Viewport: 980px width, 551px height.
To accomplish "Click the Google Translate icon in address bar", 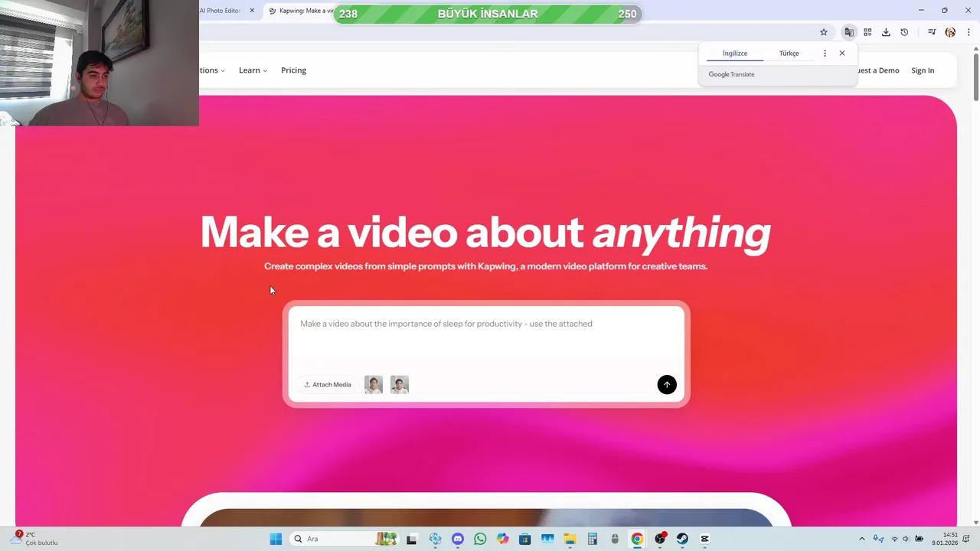I will 849,32.
